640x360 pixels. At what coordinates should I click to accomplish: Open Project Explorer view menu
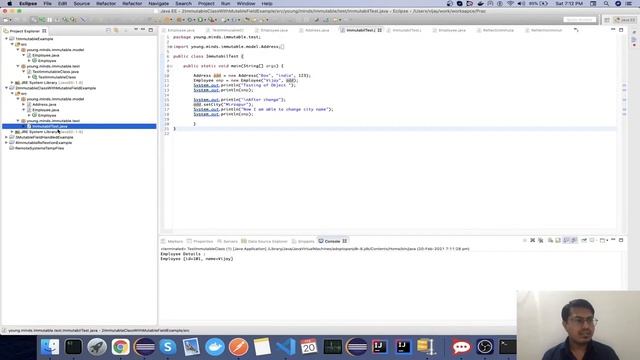136,30
